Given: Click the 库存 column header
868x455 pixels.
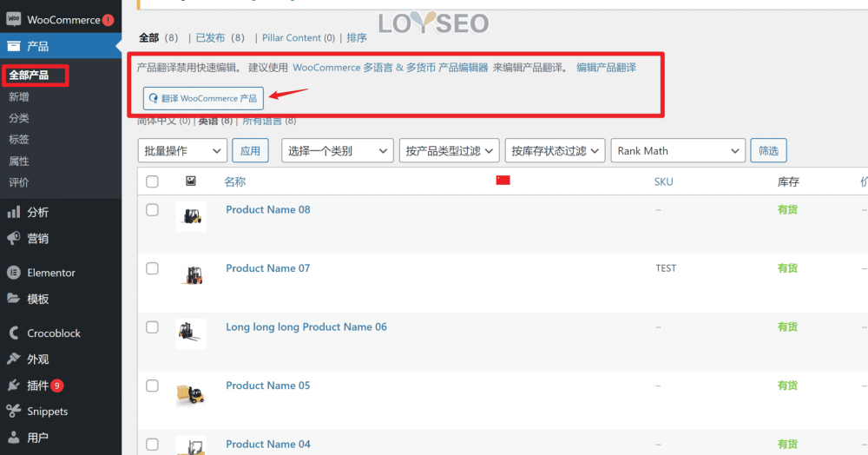Looking at the screenshot, I should [788, 181].
